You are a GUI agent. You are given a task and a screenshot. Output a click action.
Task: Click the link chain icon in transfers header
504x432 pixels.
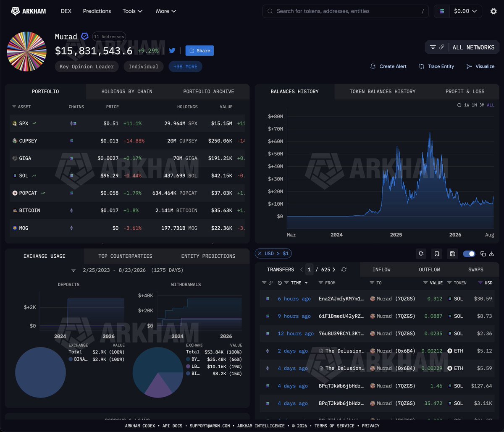(270, 283)
